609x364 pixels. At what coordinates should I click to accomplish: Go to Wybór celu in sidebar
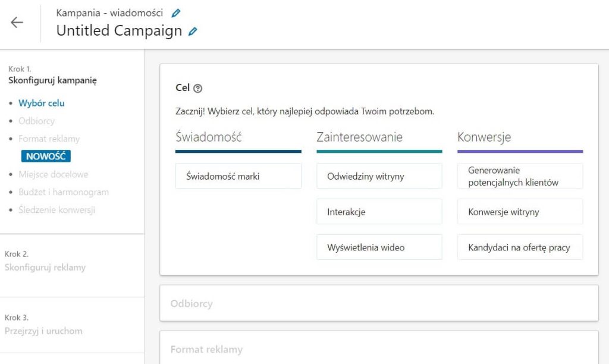pos(42,103)
